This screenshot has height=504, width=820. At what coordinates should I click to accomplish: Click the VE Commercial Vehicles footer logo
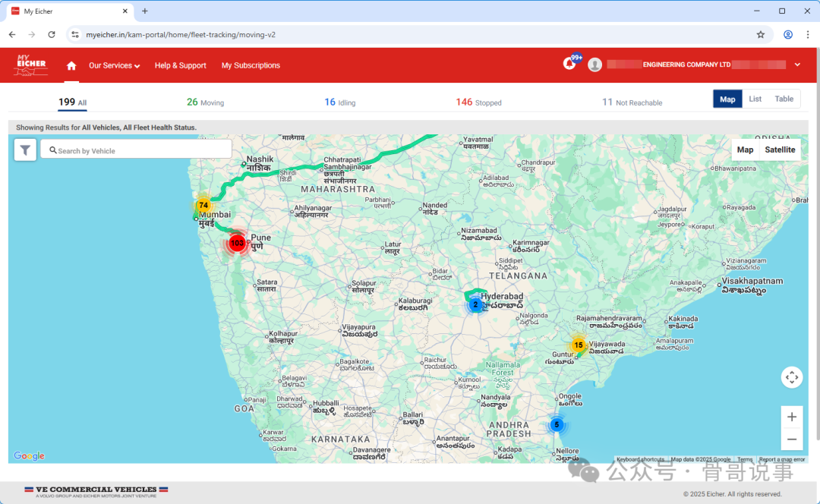point(96,491)
